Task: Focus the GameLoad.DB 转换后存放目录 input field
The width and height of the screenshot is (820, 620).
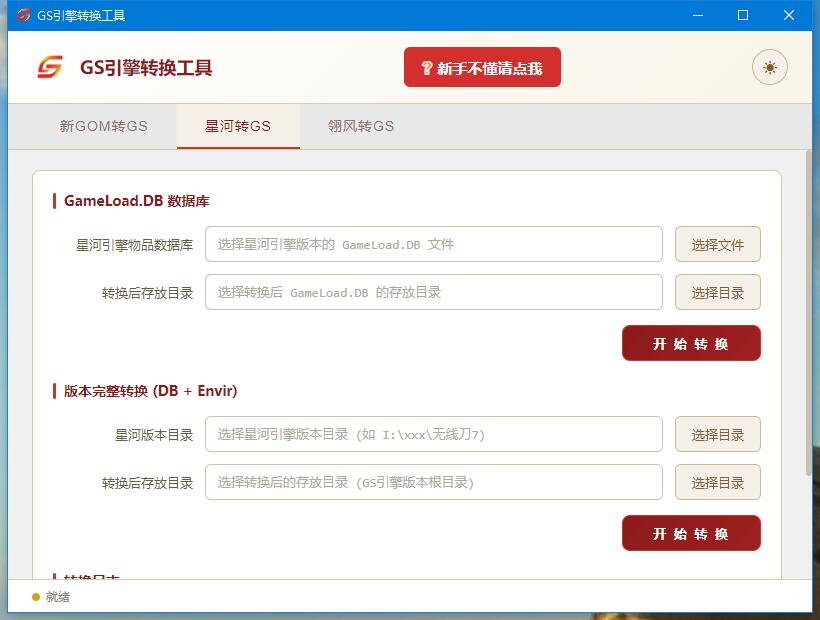Action: coord(434,292)
